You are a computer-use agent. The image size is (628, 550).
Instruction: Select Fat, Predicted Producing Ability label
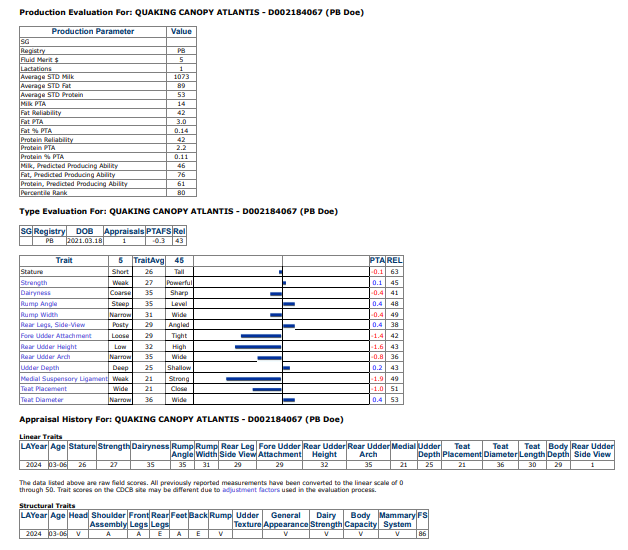click(x=68, y=175)
